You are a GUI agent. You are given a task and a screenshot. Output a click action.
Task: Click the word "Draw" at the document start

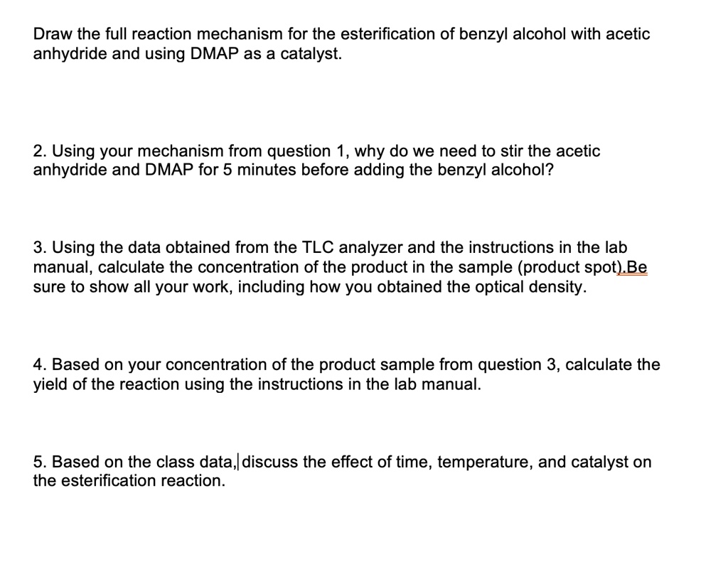click(x=52, y=34)
